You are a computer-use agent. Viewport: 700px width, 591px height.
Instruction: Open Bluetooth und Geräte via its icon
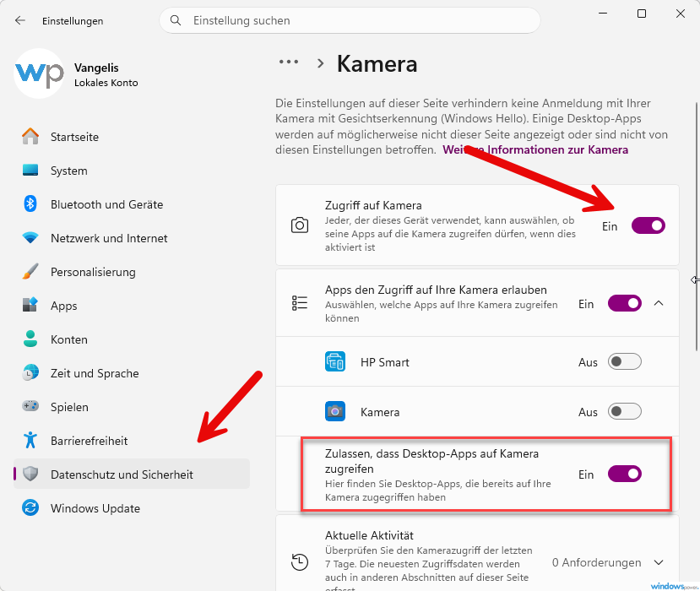point(30,204)
